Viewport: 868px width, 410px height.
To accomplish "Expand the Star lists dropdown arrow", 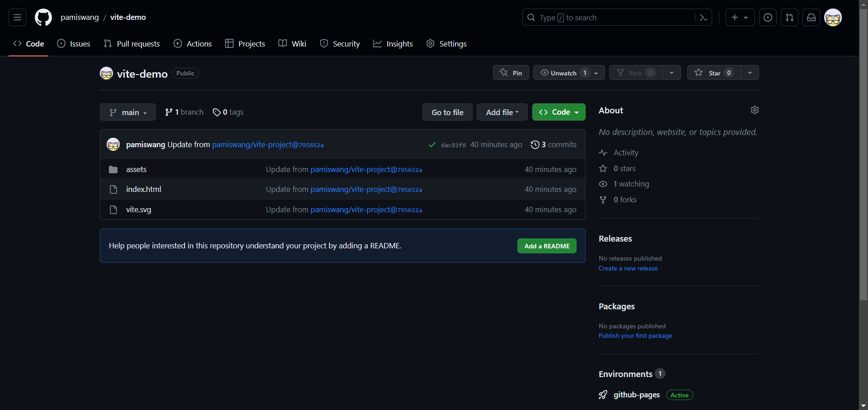I will [x=750, y=73].
